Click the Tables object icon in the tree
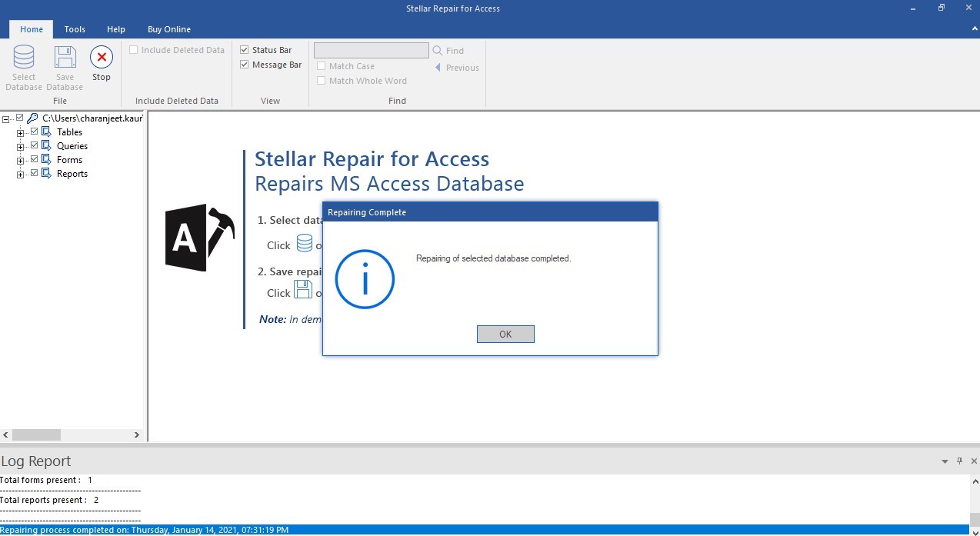 pyautogui.click(x=46, y=132)
